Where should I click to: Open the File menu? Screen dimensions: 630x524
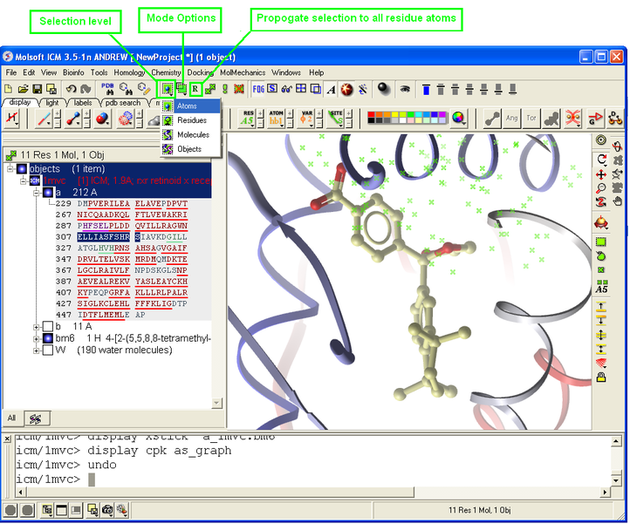click(x=11, y=72)
